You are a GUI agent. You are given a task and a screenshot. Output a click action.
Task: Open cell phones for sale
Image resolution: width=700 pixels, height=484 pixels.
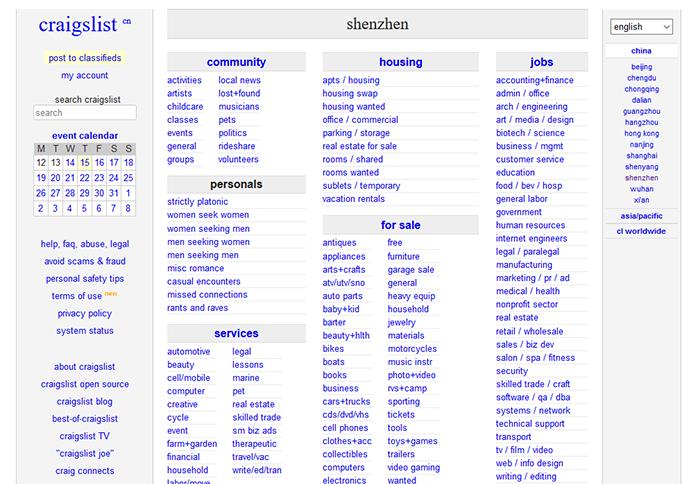345,428
